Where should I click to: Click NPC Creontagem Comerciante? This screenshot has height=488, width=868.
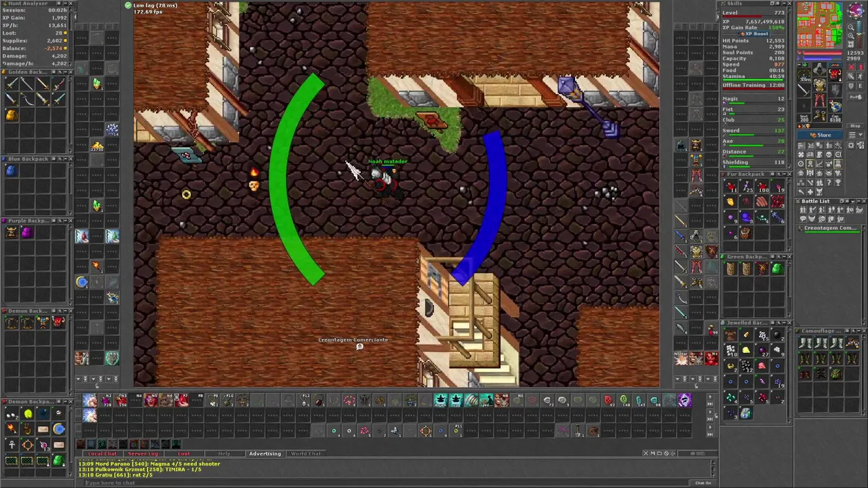pyautogui.click(x=359, y=346)
